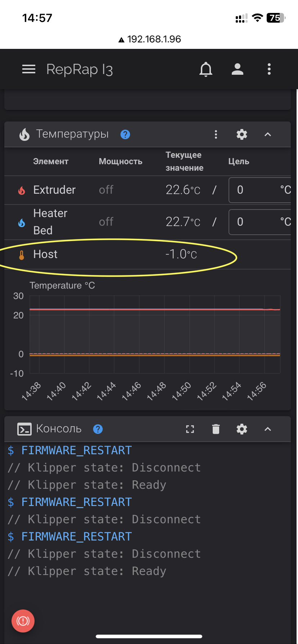Open the user account icon
Viewport: 298px width, 644px height.
click(237, 69)
